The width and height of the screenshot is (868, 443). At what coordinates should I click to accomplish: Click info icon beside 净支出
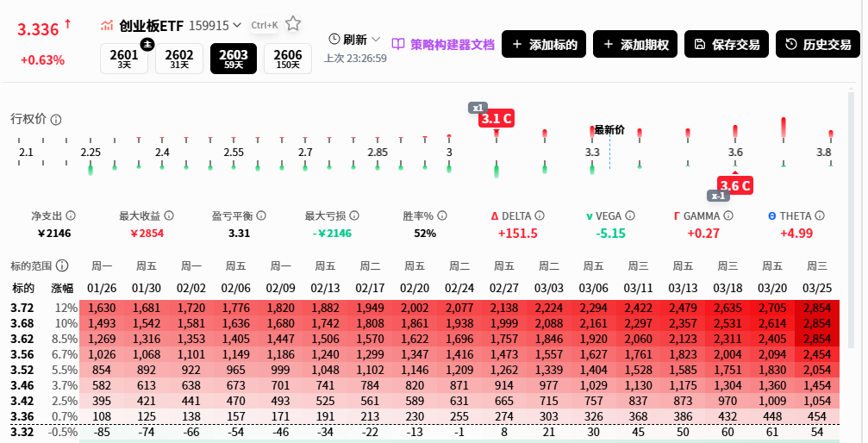(71, 215)
